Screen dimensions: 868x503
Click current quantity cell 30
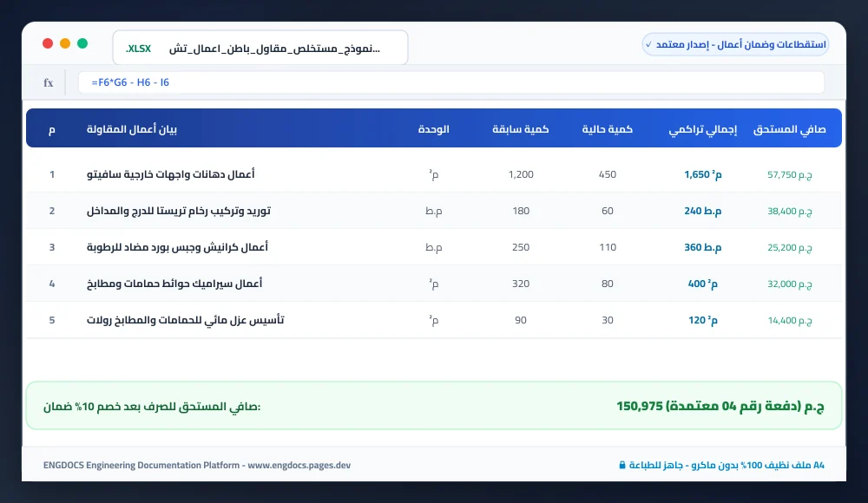pyautogui.click(x=608, y=320)
